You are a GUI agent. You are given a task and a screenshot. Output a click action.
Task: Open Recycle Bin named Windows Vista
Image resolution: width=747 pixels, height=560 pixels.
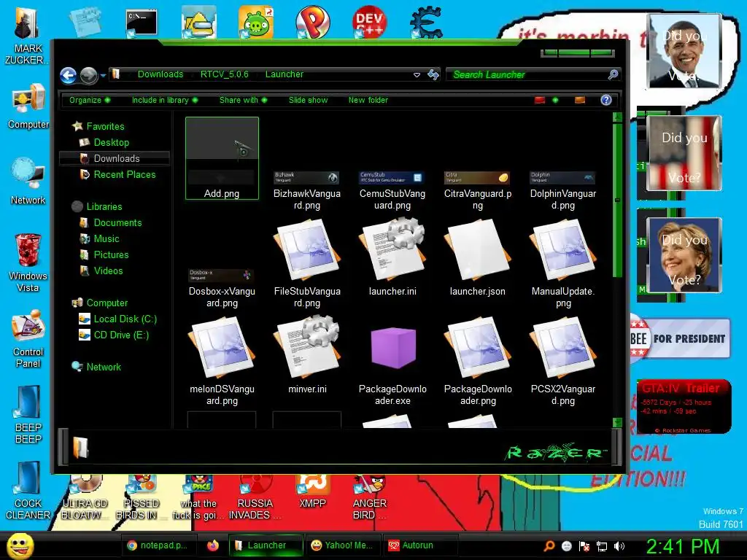(x=28, y=262)
